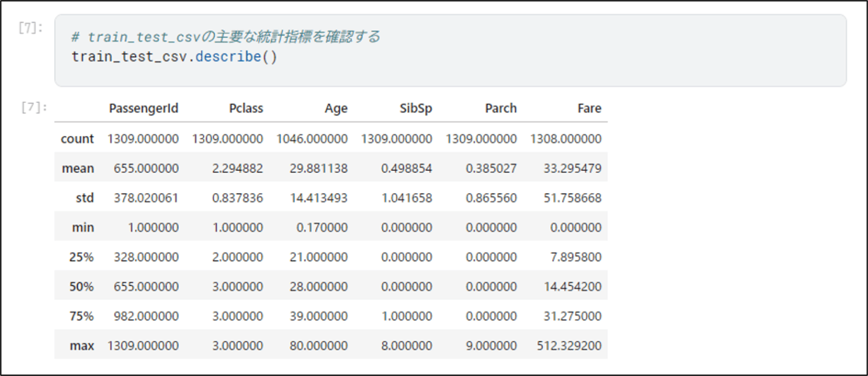Screen dimensions: 868x376
Task: Click min Age value 0.170000
Action: coord(322,228)
